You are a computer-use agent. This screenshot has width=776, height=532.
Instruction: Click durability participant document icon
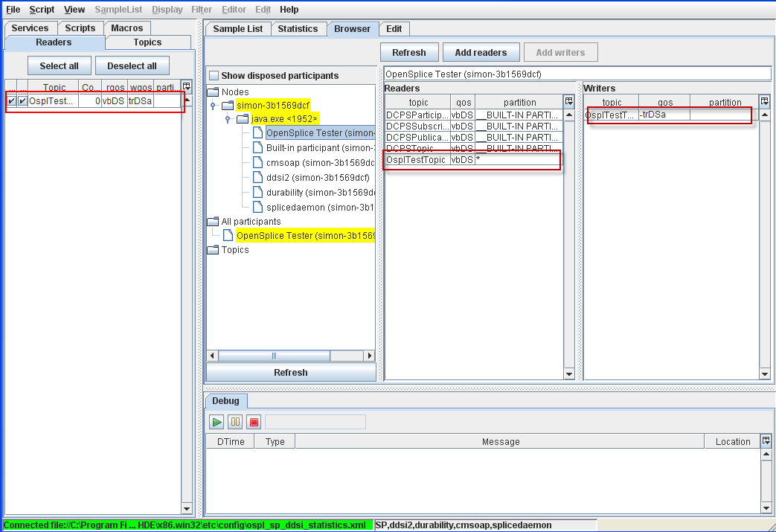[x=258, y=192]
